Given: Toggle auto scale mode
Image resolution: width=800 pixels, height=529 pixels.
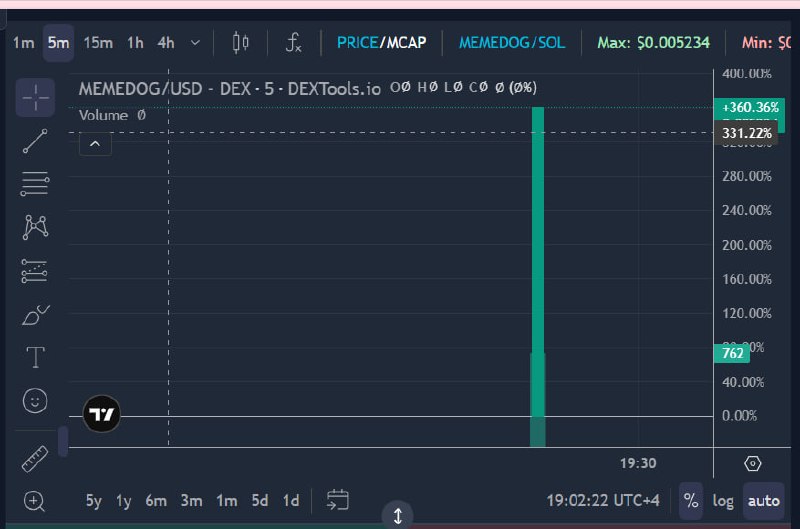Looking at the screenshot, I should pos(763,500).
